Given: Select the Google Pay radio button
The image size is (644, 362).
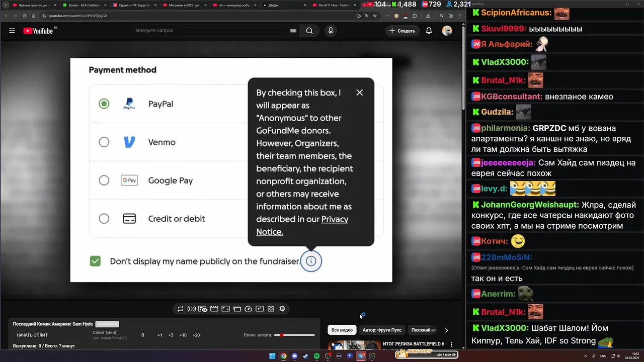Looking at the screenshot, I should (x=104, y=180).
